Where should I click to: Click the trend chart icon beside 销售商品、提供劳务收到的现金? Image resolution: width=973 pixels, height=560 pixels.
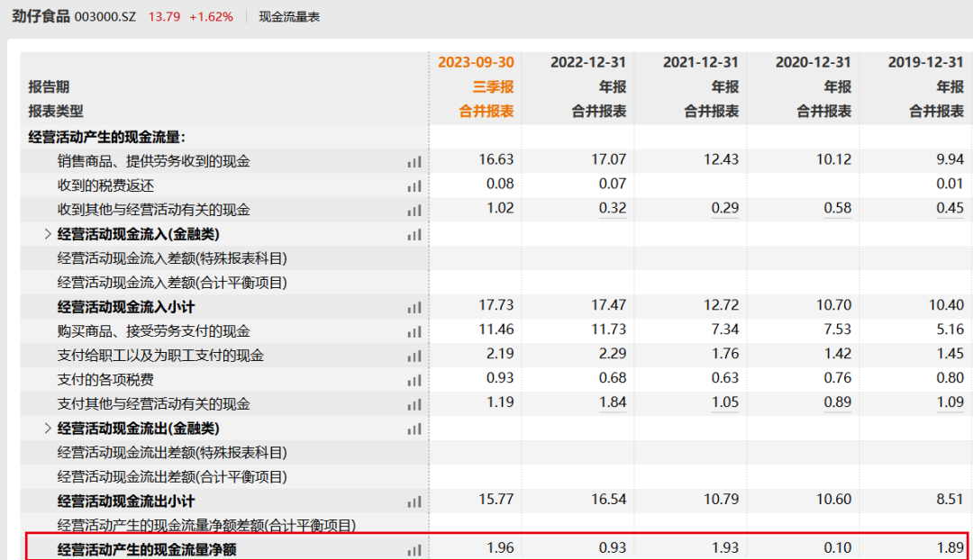(x=414, y=160)
